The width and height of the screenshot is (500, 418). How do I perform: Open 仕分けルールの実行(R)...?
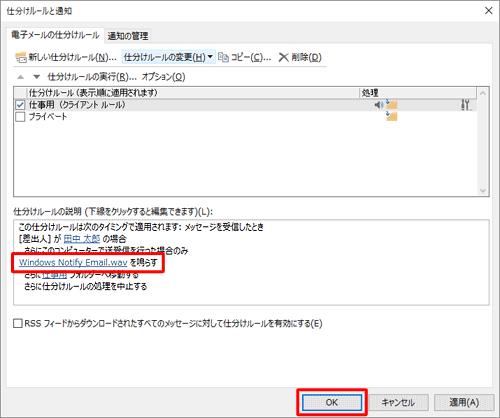click(x=92, y=77)
